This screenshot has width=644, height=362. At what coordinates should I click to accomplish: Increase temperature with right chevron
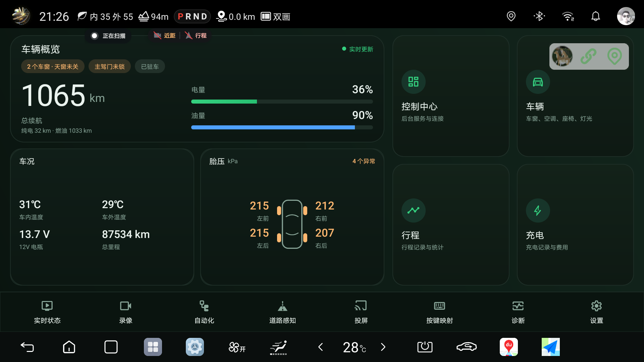383,347
